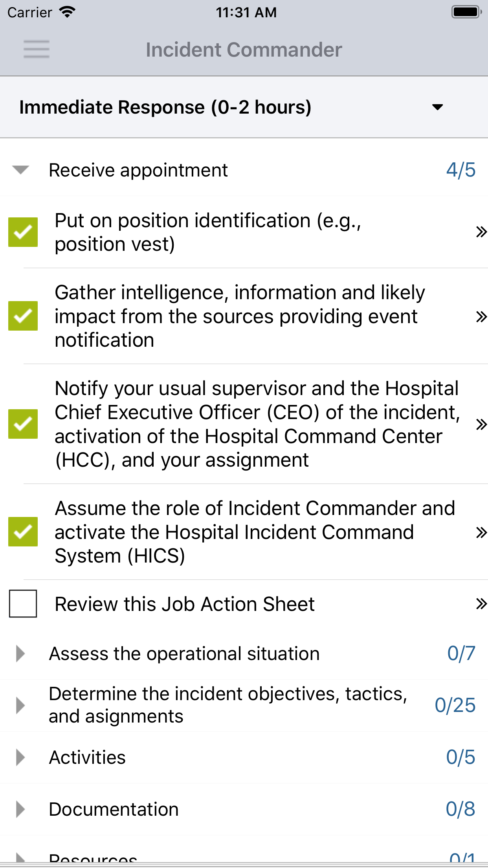Tap the Review this Job Action Sheet text
This screenshot has height=868, width=488.
tap(185, 604)
